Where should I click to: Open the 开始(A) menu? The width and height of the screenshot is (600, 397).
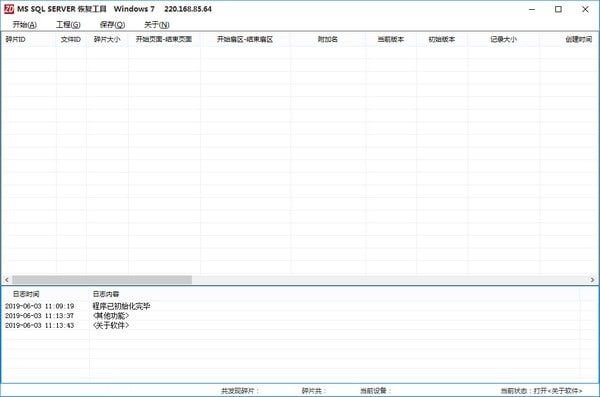click(x=24, y=25)
